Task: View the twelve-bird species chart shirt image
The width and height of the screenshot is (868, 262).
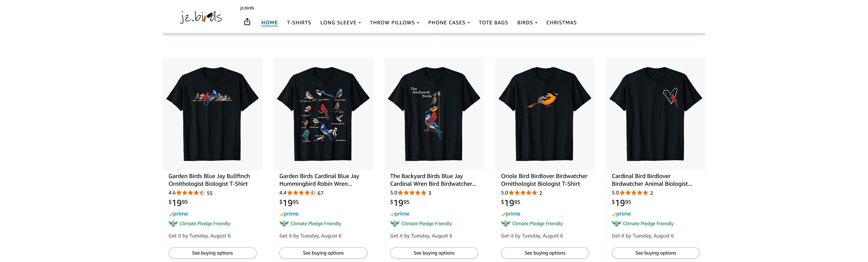Action: coord(323,114)
